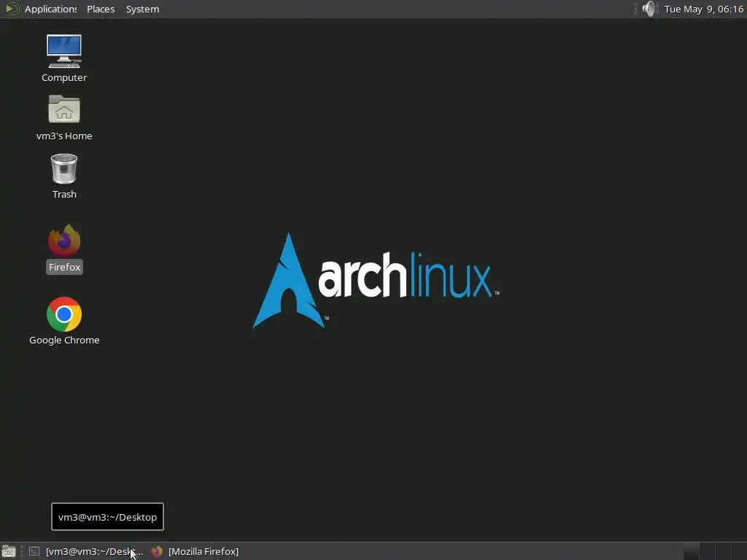Select the Firefox desktop icon
The width and height of the screenshot is (747, 560).
(64, 248)
